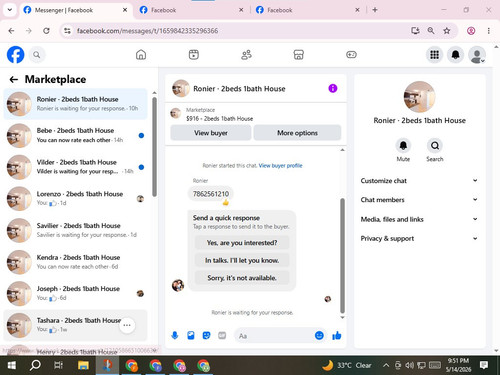Open the Facebook search magnifier

coord(37,55)
